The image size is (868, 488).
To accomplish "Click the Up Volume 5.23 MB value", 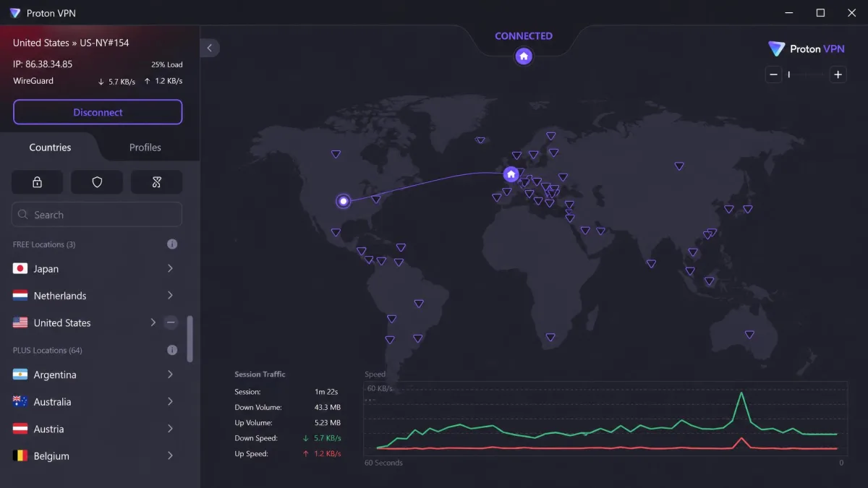I will click(328, 423).
